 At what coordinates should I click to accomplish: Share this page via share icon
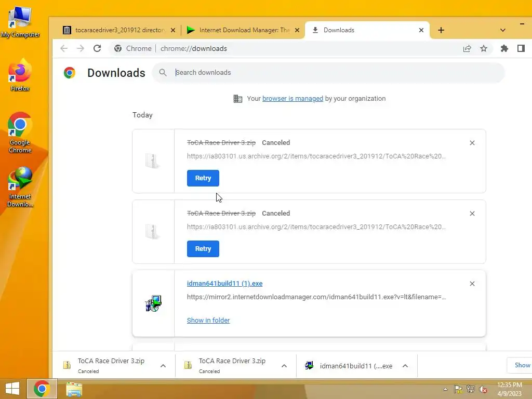[x=467, y=48]
